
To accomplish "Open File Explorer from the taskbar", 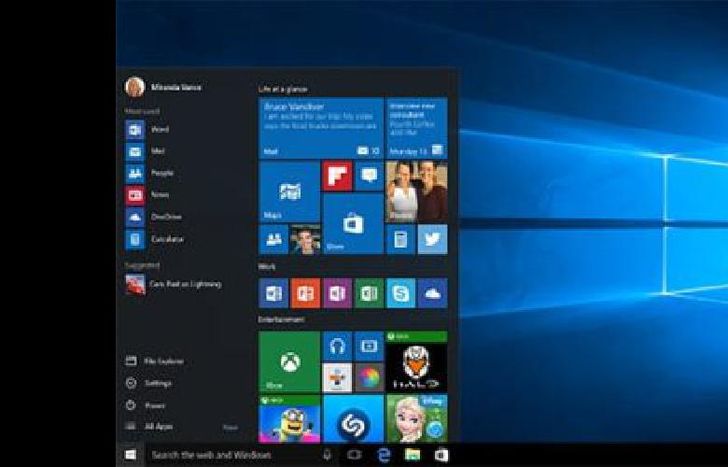I will (x=412, y=455).
